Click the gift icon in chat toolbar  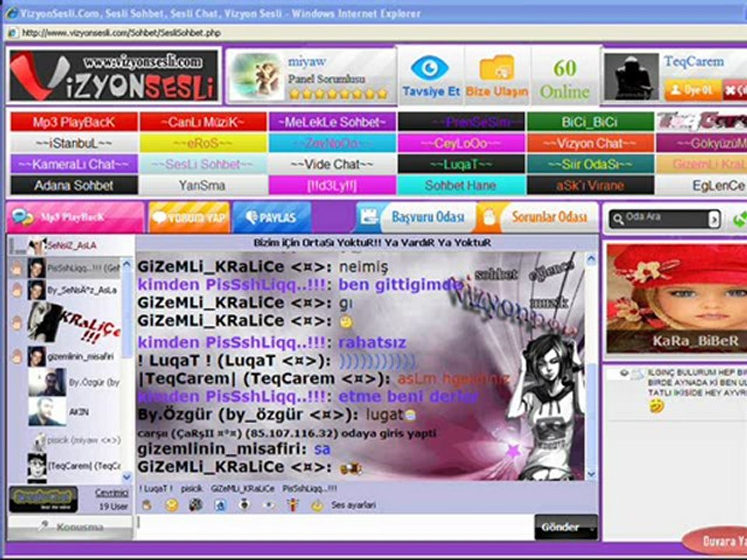293,504
